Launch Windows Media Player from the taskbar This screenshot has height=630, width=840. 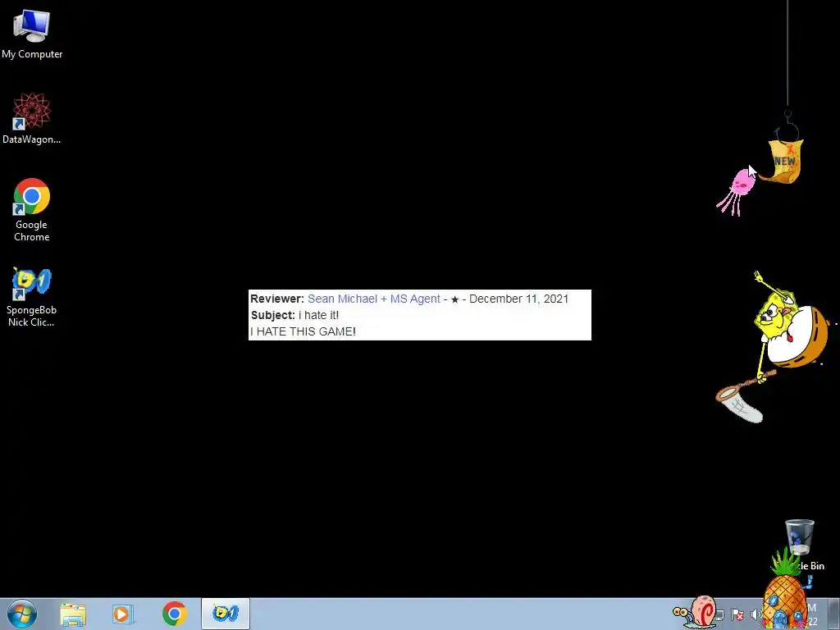coord(123,614)
